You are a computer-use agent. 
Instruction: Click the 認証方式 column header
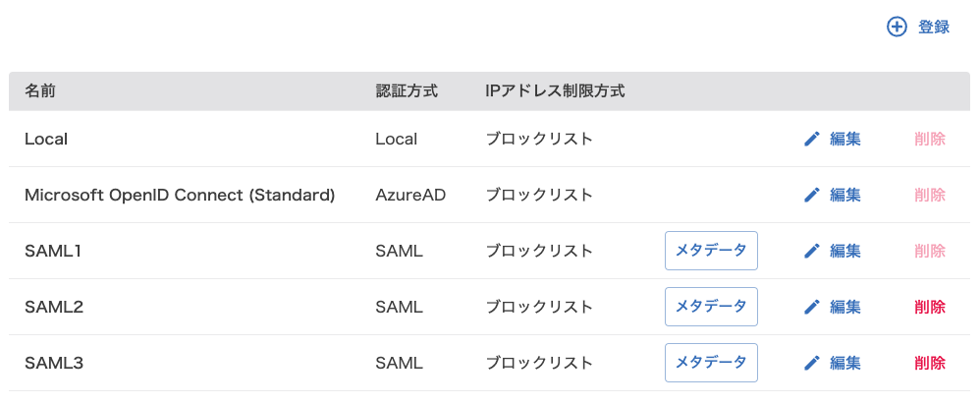coord(407,91)
